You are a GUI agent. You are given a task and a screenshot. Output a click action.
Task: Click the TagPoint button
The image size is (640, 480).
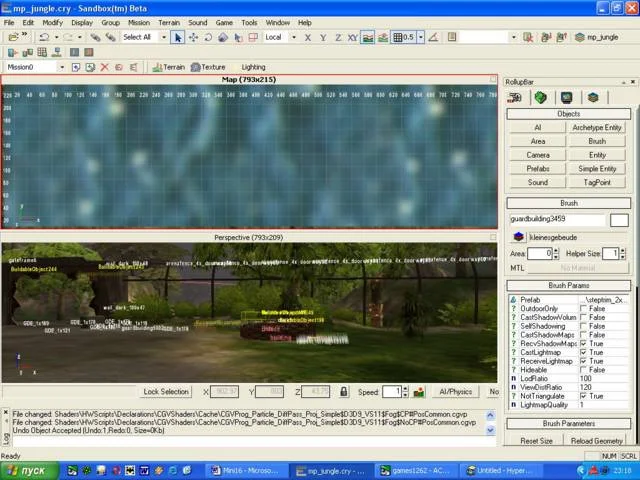click(x=597, y=182)
